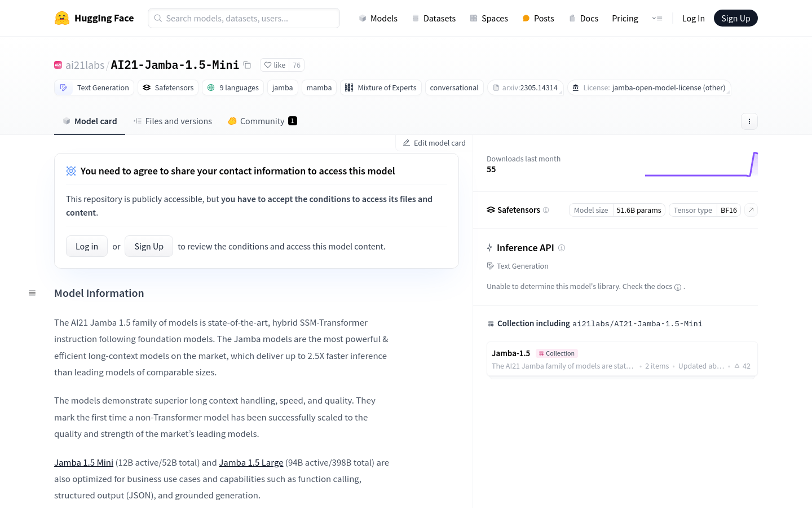This screenshot has width=812, height=508.
Task: Click Log In in the header
Action: (693, 18)
